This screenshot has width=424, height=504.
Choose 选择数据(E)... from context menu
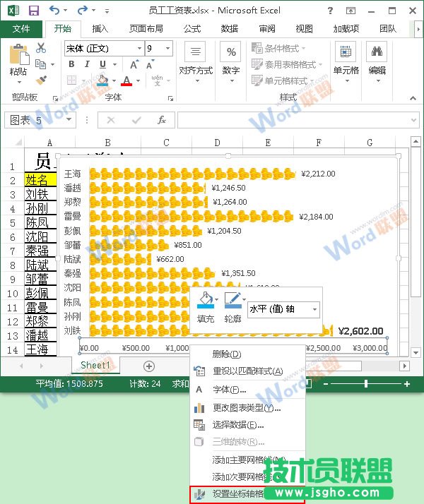point(248,425)
